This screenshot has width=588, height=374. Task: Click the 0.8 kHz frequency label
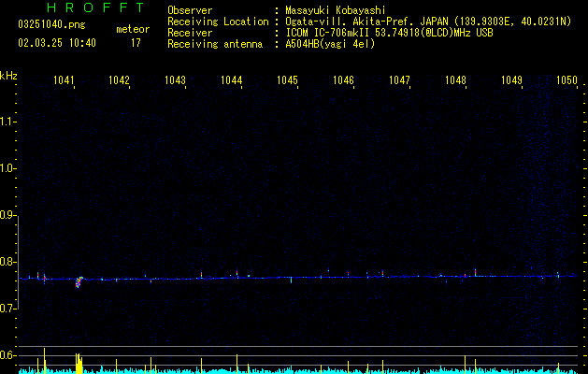(7, 262)
